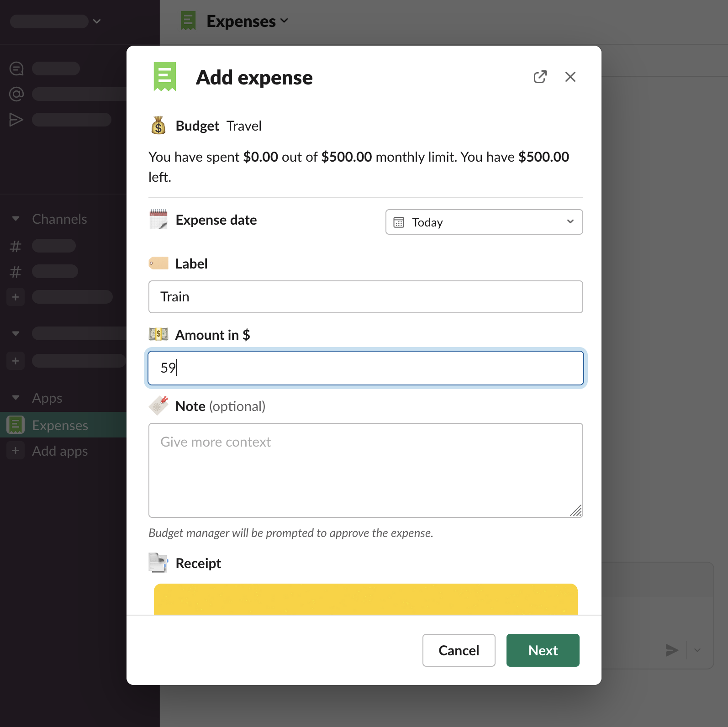Click the green Expenses receipt icon in the modal header

[x=165, y=77]
